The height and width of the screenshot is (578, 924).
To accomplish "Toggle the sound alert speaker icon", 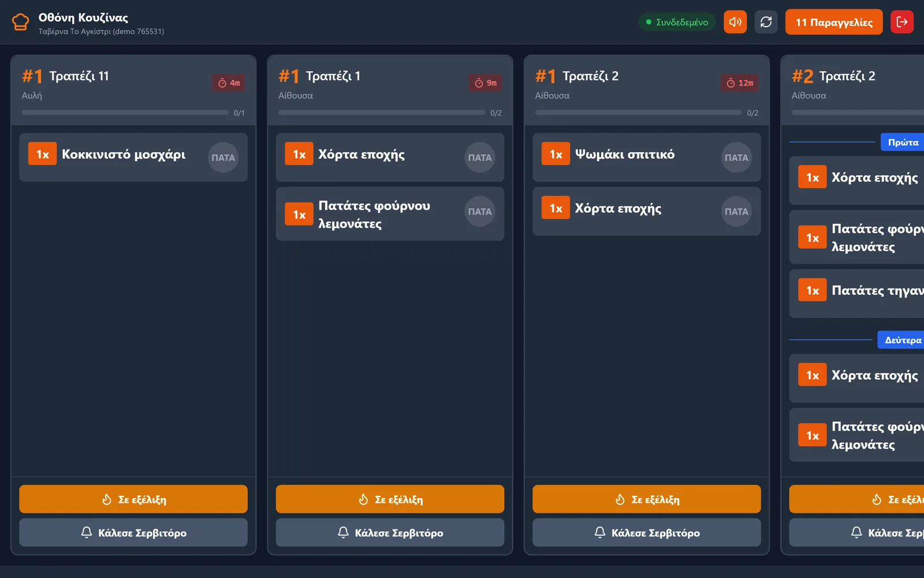I will point(735,22).
